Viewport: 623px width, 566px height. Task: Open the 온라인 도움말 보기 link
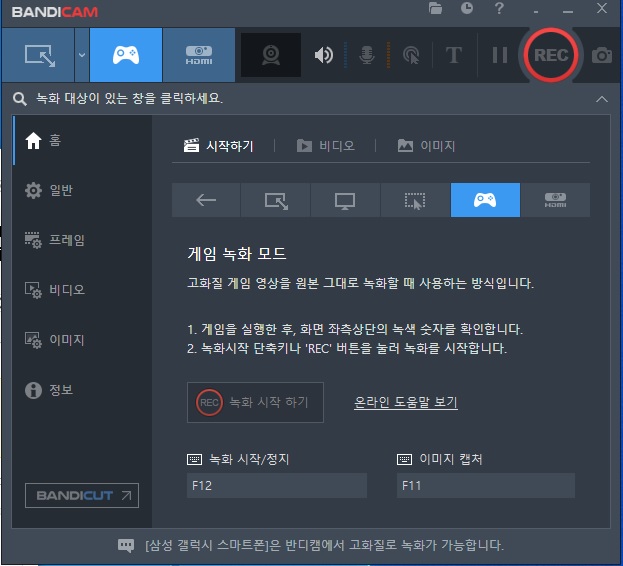[x=406, y=402]
